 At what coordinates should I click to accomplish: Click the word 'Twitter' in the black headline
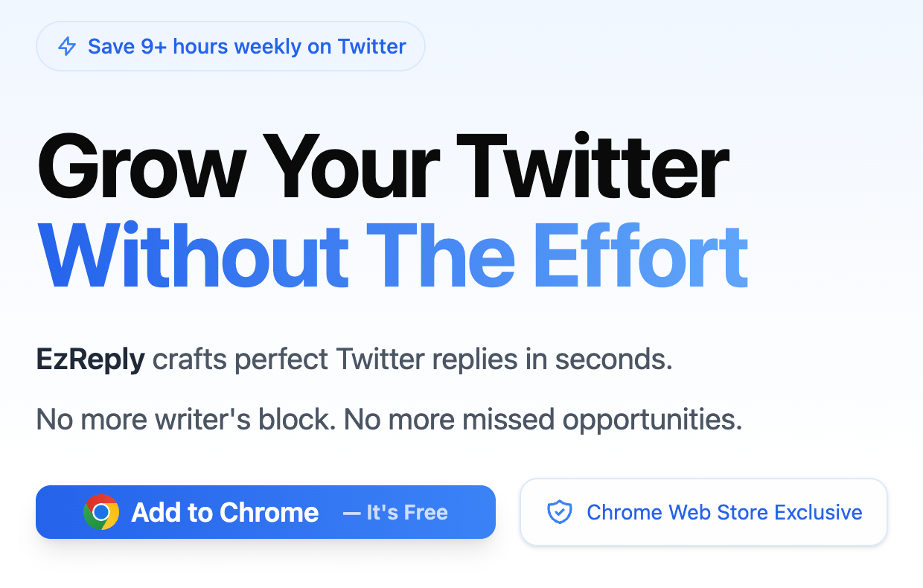[x=593, y=167]
